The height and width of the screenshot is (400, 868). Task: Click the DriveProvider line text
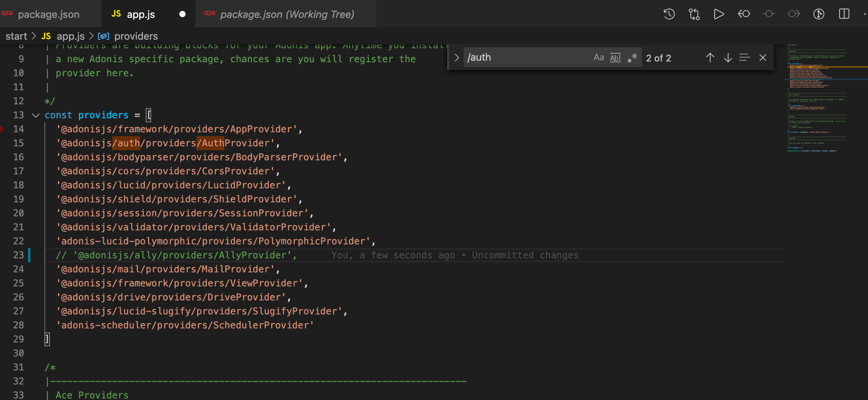click(x=174, y=297)
